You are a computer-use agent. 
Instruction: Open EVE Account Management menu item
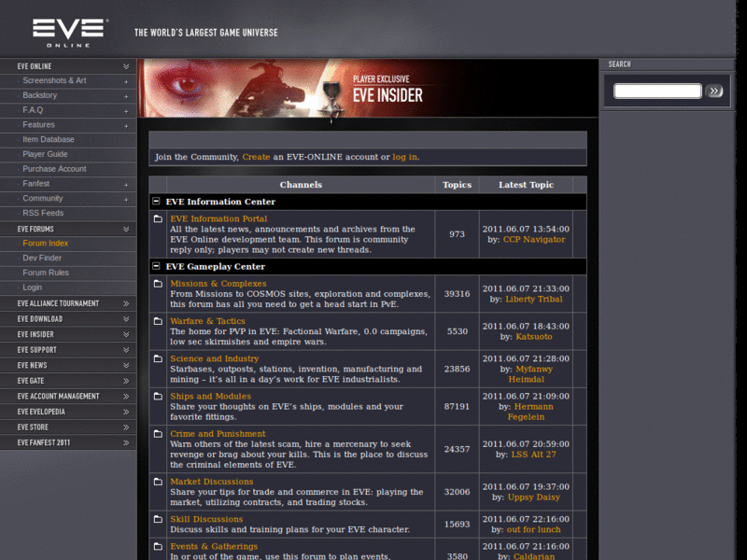(x=68, y=396)
